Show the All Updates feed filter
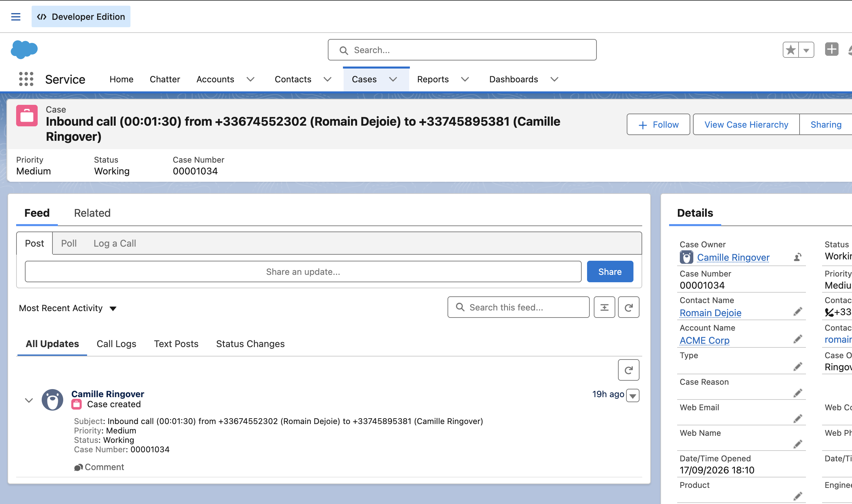 point(52,344)
